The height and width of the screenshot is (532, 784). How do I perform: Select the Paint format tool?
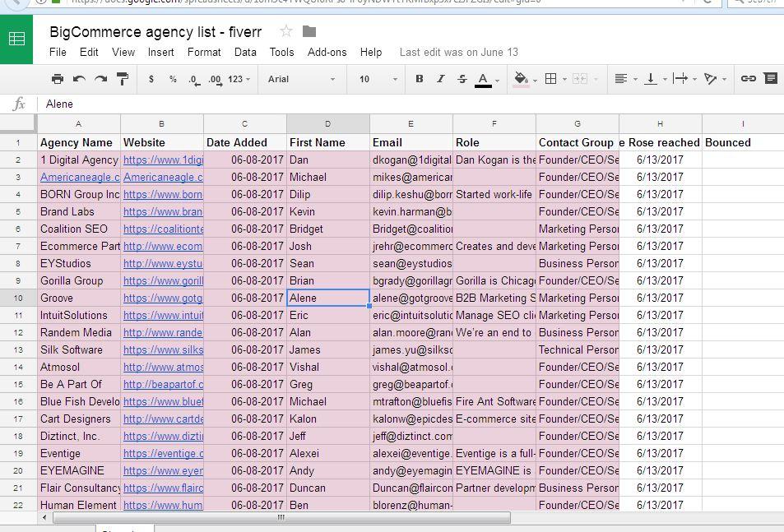pyautogui.click(x=121, y=78)
